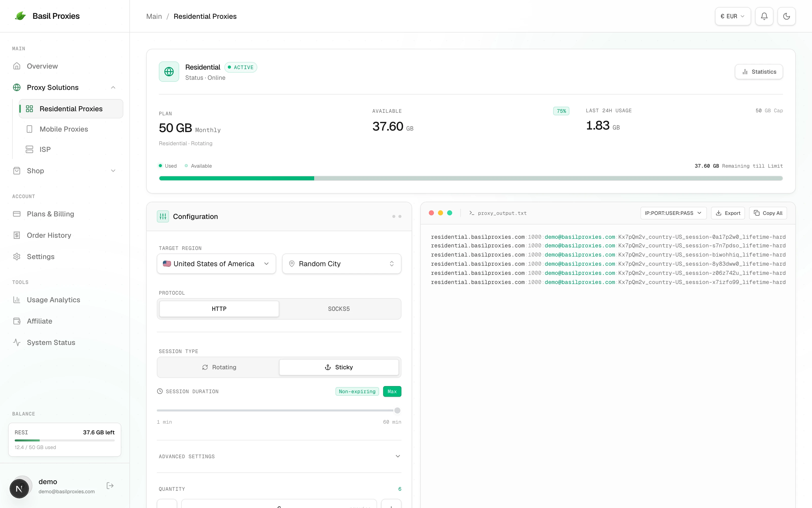Click the Residential Proxies breadcrumb title
Viewport: 812px width, 508px height.
click(205, 16)
